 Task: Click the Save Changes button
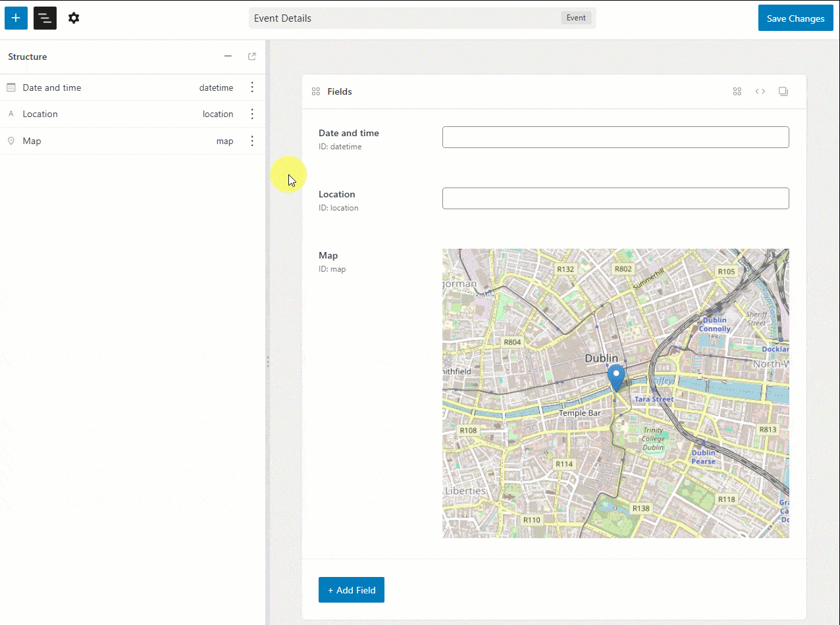tap(795, 18)
